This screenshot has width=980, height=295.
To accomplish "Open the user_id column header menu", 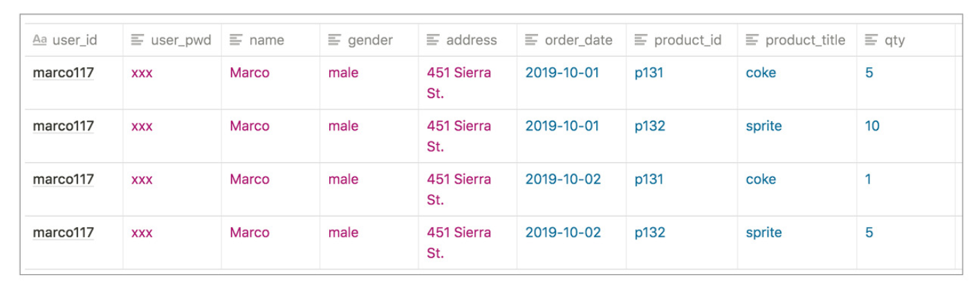I will [74, 40].
